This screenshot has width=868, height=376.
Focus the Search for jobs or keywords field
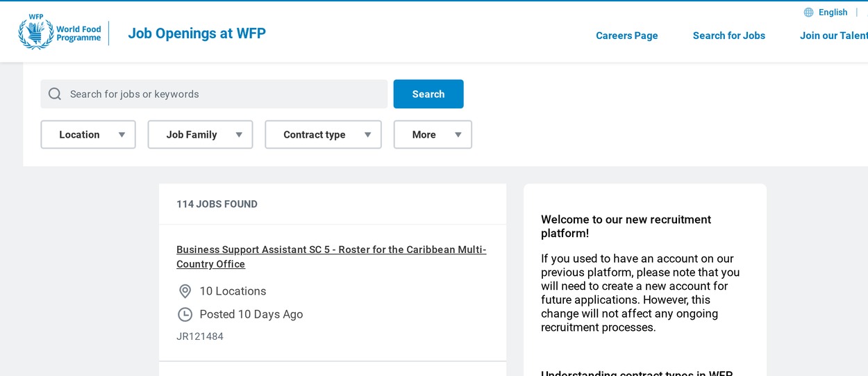pyautogui.click(x=214, y=94)
